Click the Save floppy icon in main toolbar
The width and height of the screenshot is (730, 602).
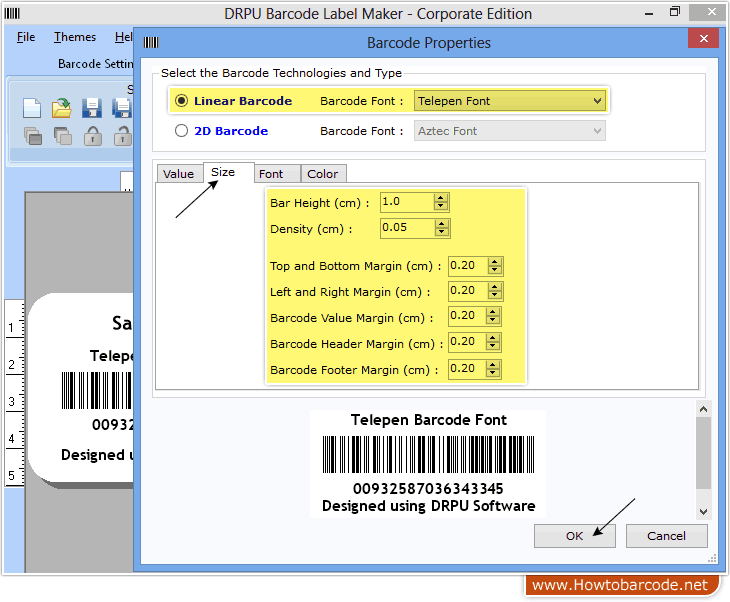click(x=92, y=108)
